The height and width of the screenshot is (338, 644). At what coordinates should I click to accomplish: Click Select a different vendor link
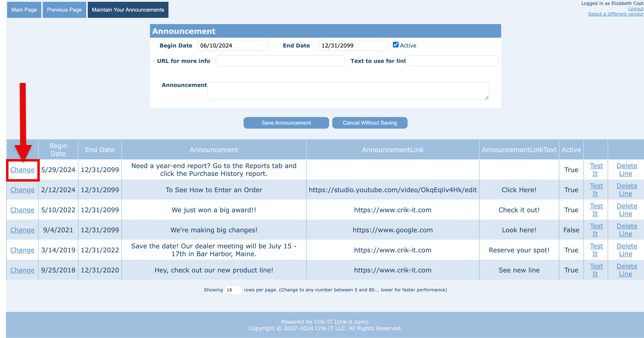coord(615,14)
